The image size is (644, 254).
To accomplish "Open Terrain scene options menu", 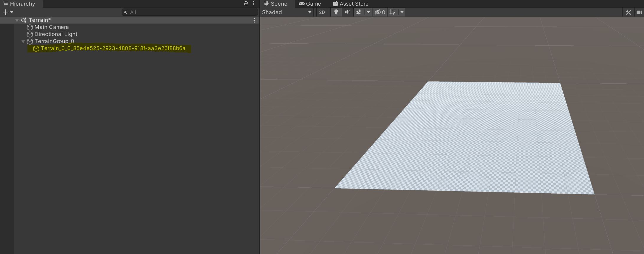I will point(254,20).
